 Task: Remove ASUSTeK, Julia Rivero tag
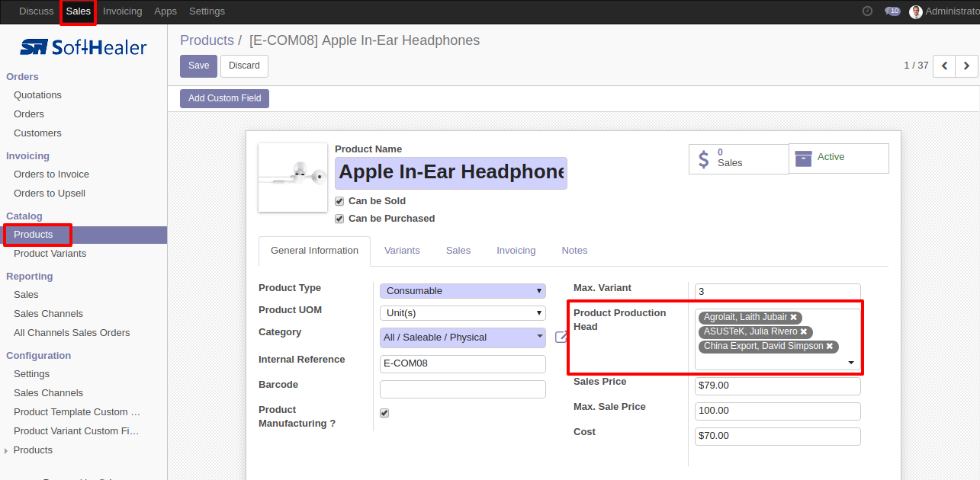803,331
